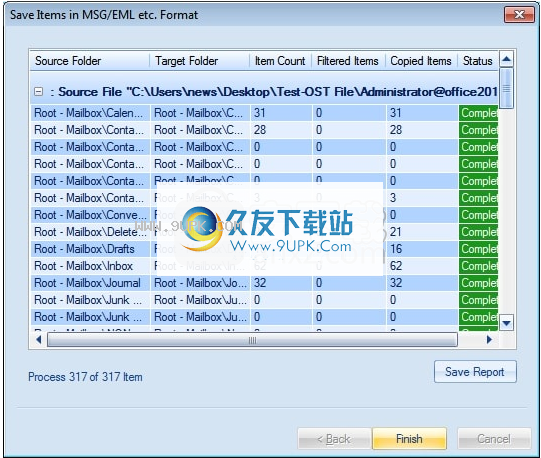This screenshot has width=541, height=458.
Task: Select the Root - Mailbox\Journal row
Action: [x=264, y=283]
